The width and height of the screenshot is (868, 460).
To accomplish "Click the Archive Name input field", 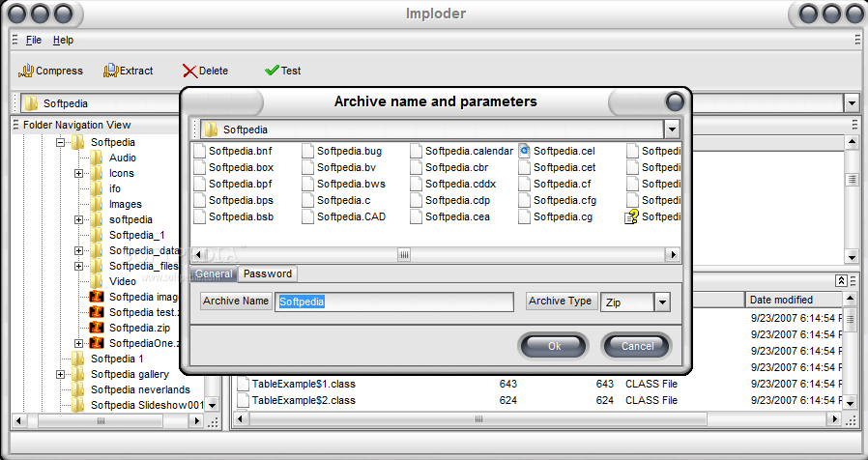I will coord(394,302).
